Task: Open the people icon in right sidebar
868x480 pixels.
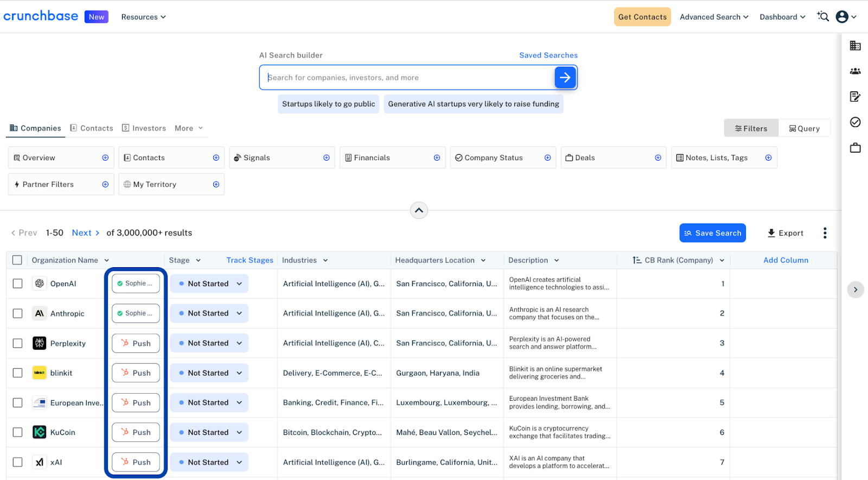Action: (x=856, y=71)
